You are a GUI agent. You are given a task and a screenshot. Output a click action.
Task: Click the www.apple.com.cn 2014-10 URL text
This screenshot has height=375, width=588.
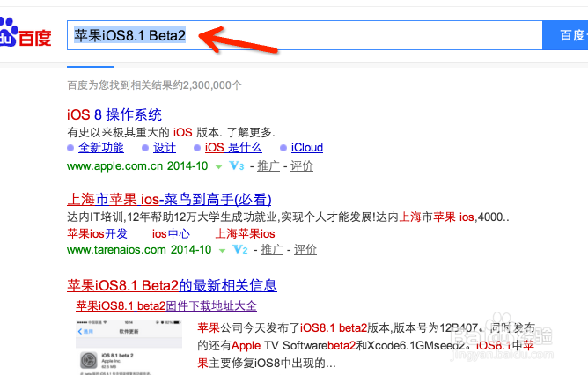(x=137, y=166)
